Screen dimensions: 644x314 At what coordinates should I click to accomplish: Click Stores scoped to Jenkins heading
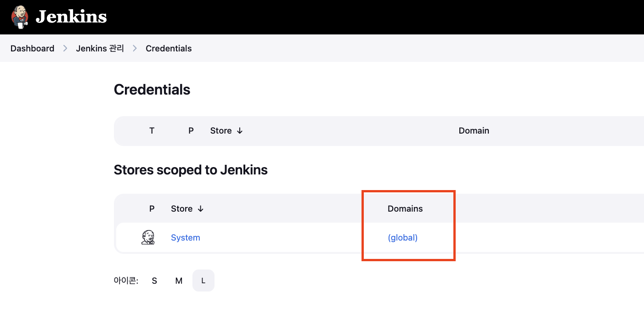[x=191, y=170]
